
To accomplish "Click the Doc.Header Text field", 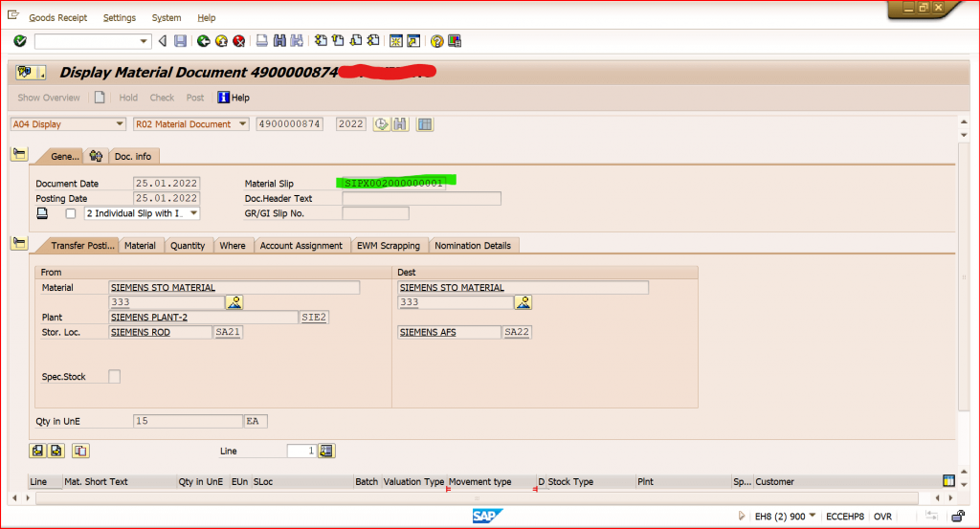I will point(421,199).
